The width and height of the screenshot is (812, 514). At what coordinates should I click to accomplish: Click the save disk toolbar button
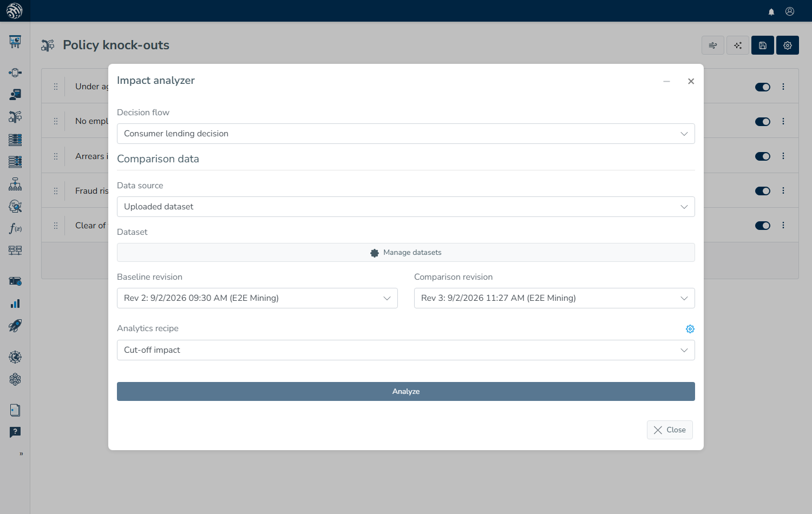coord(763,45)
